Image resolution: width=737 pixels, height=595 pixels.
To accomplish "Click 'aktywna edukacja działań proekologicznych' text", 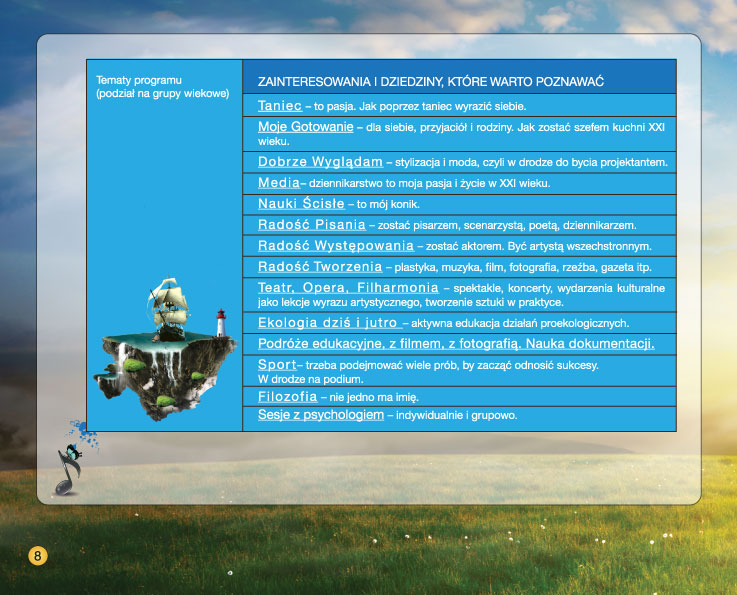I will point(520,323).
